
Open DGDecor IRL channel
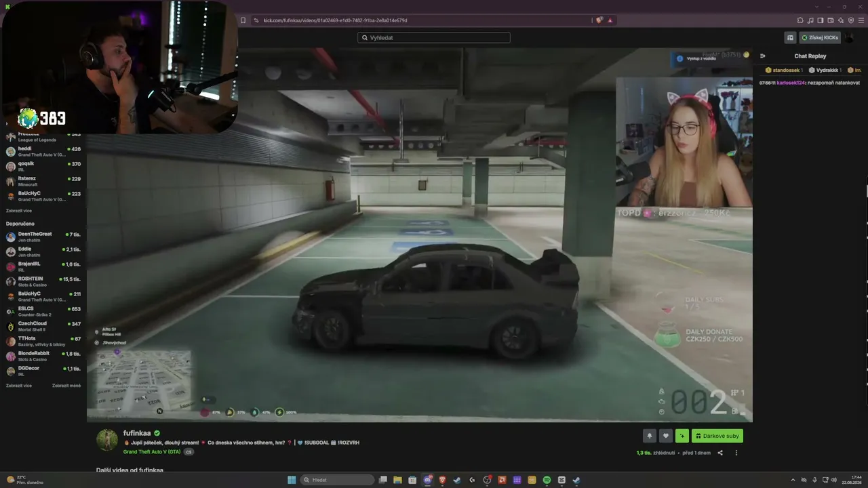tap(43, 371)
